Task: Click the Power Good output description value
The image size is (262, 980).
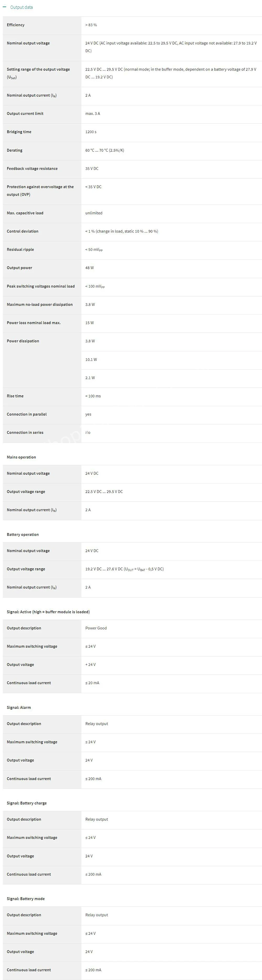Action: 96,628
